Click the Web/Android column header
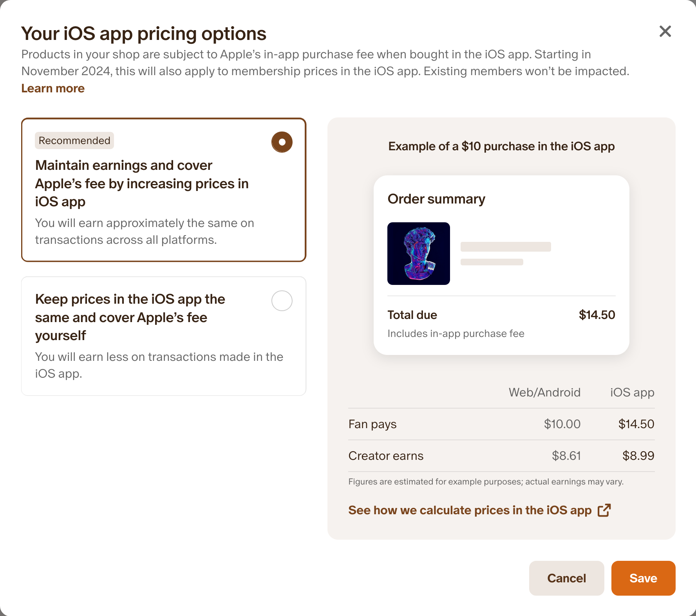 544,393
